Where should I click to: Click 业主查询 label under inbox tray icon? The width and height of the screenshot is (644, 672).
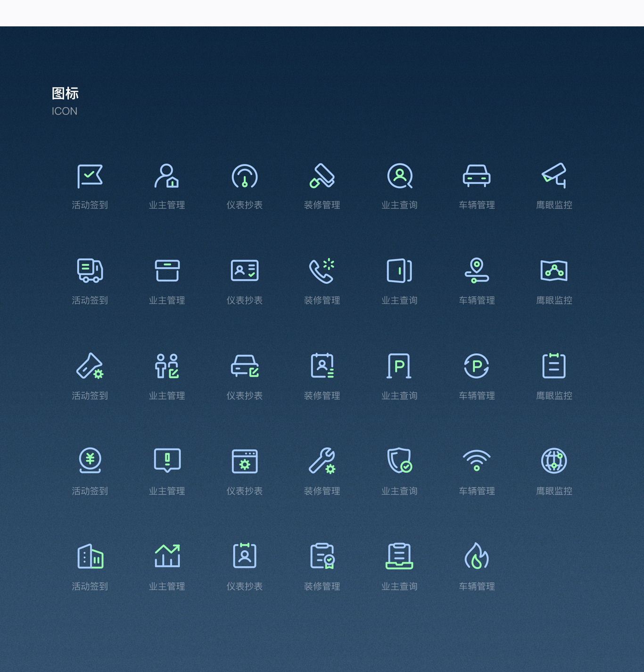point(399,586)
